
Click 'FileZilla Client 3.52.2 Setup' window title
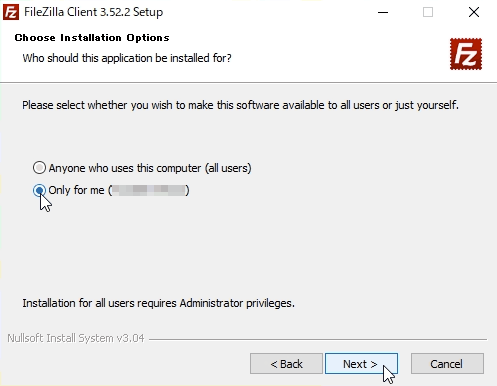tap(94, 12)
